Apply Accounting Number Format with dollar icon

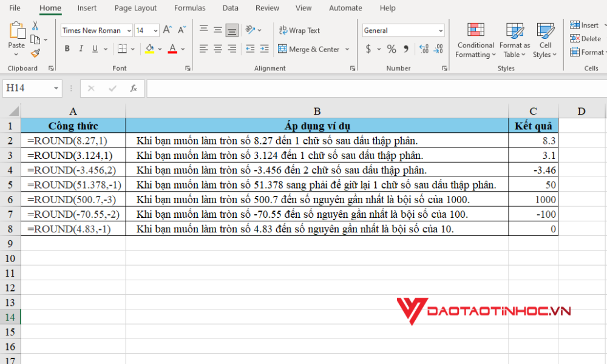369,49
